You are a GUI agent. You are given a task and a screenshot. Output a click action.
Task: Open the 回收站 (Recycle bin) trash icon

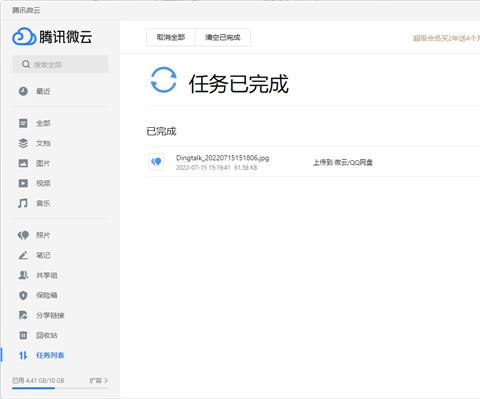tap(23, 335)
